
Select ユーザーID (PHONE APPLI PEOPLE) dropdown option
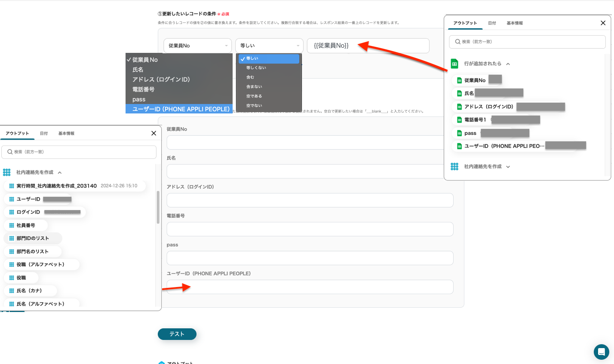click(179, 109)
